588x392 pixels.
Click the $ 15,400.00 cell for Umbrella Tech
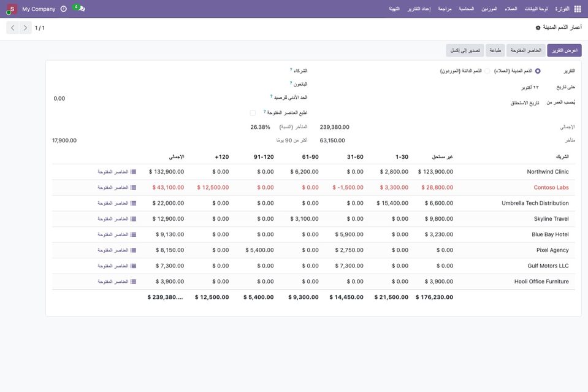point(392,203)
